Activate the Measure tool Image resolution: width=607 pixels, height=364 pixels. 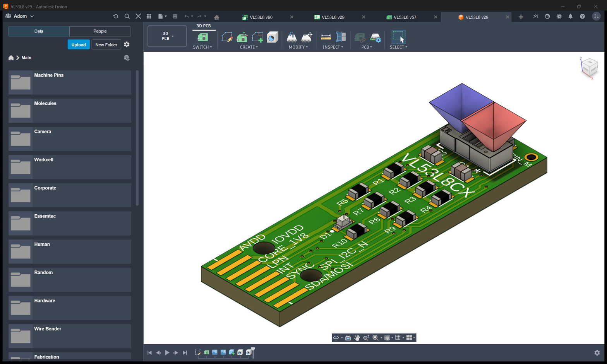click(326, 37)
